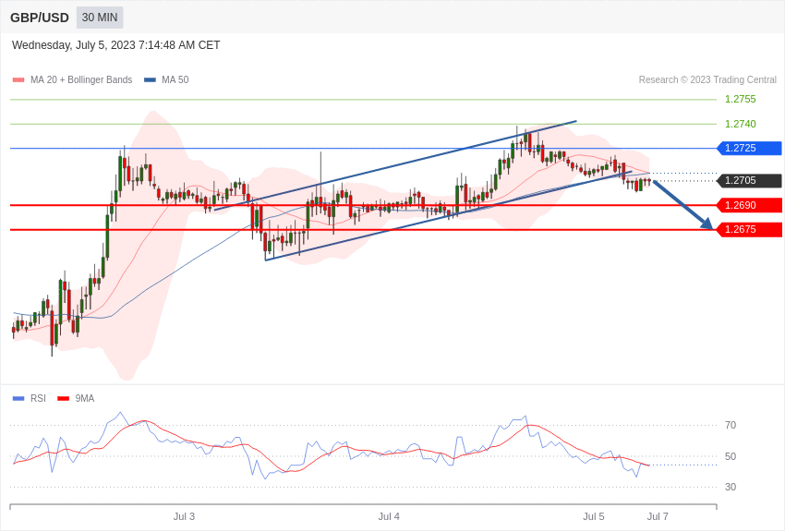Click the GBP/USD symbol title

click(40, 18)
